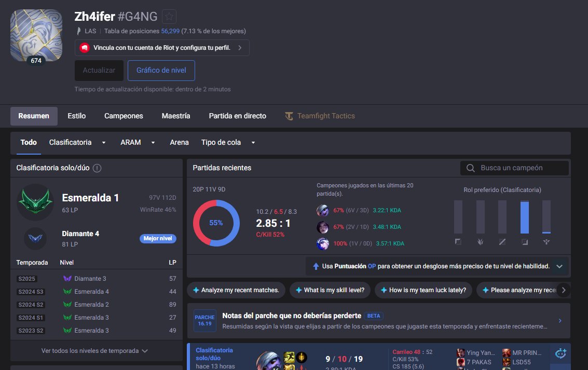Open MR PRIN player name in match

[x=527, y=353]
